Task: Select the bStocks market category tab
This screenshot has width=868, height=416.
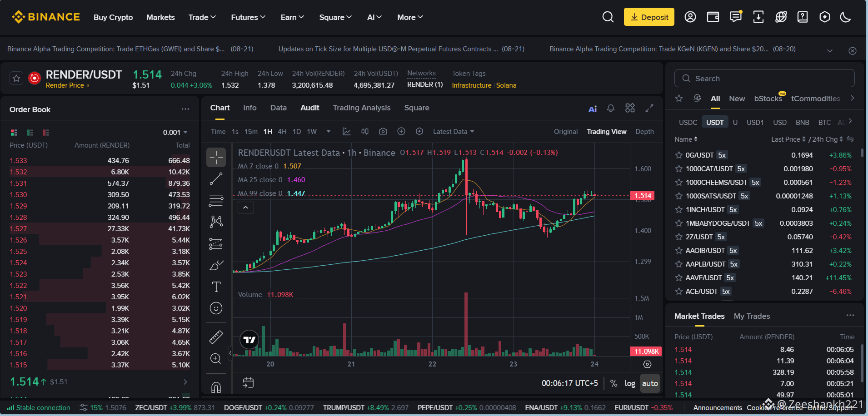Action: [x=768, y=99]
